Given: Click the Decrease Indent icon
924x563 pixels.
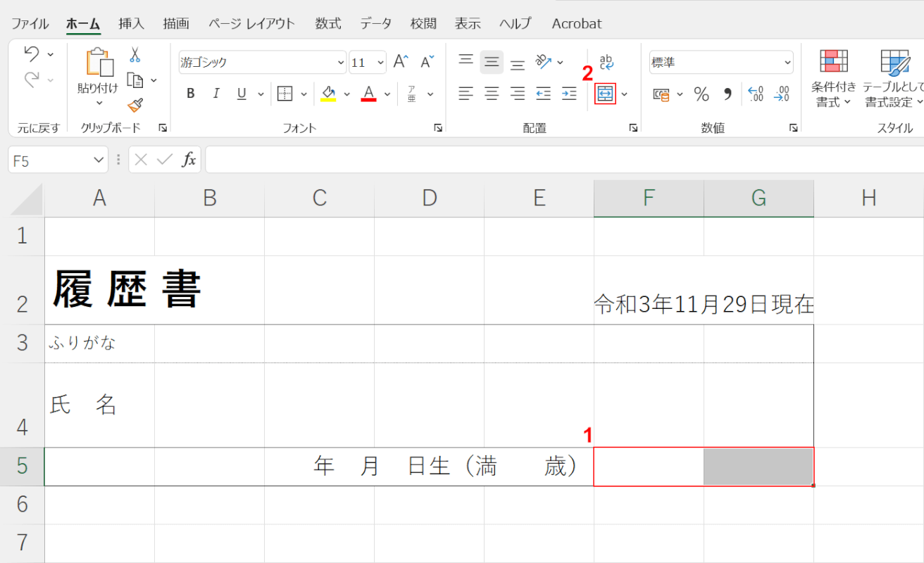Looking at the screenshot, I should pos(543,94).
